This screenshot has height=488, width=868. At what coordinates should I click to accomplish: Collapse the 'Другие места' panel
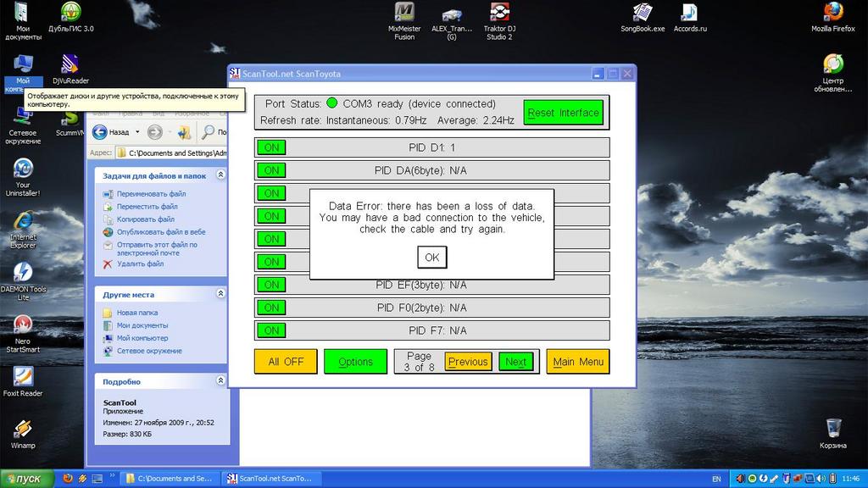220,294
